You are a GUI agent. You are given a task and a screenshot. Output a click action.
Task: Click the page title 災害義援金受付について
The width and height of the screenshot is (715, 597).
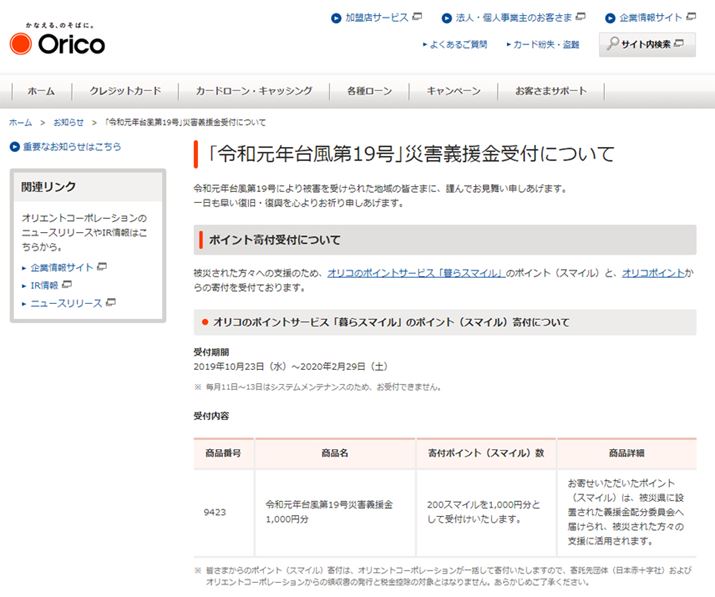click(410, 154)
